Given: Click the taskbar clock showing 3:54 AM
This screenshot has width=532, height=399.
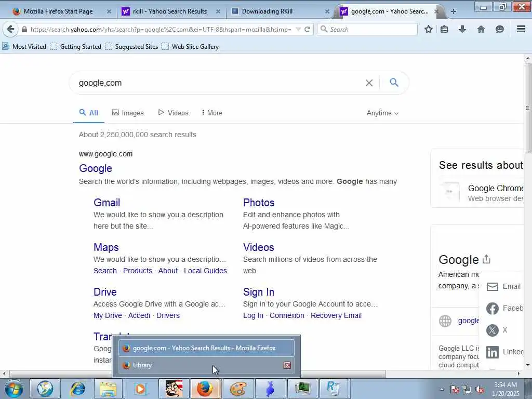Looking at the screenshot, I should (505, 389).
